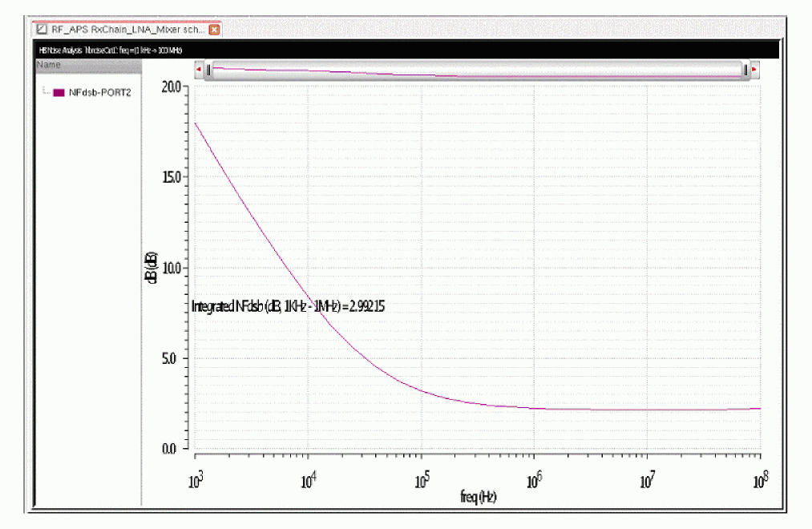Click the schematic icon on the tab

click(42, 30)
